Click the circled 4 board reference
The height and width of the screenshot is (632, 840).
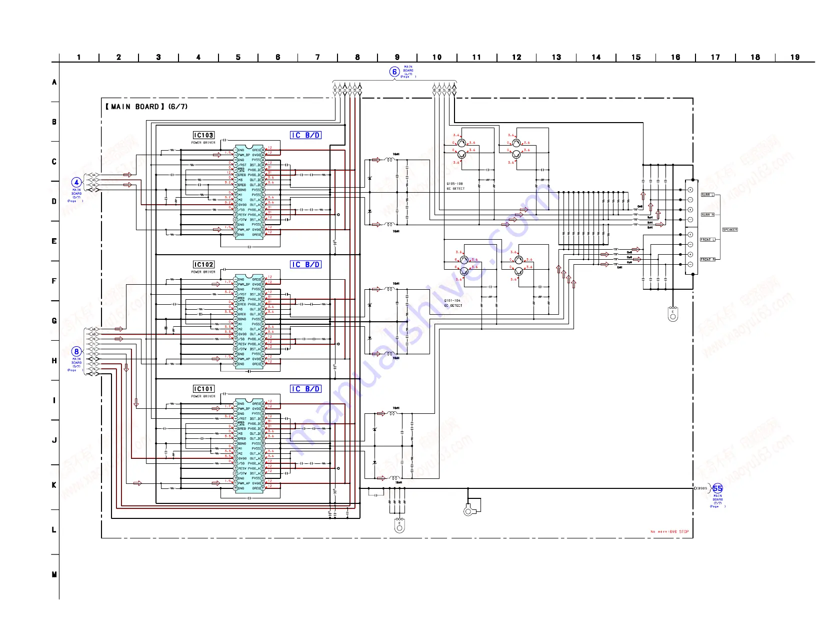pos(76,182)
